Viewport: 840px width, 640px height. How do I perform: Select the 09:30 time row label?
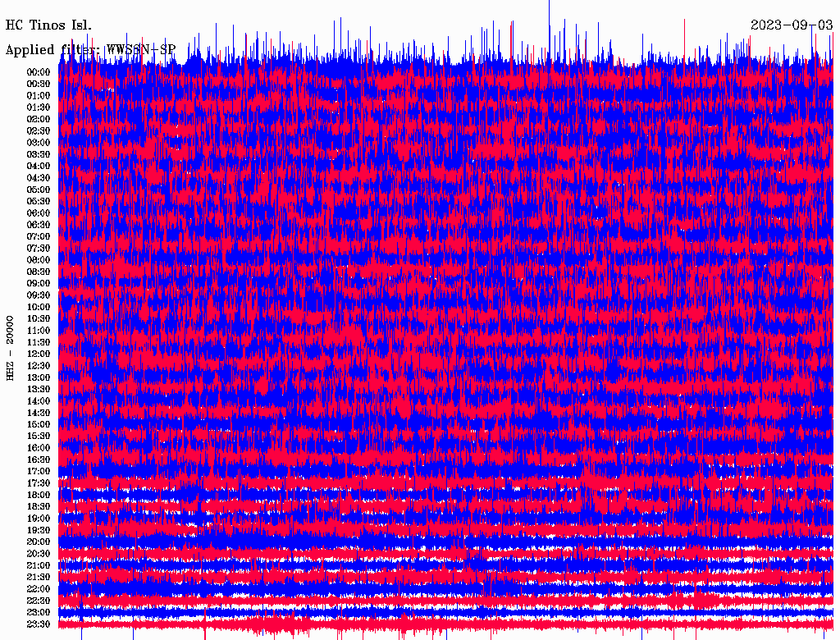pos(39,295)
